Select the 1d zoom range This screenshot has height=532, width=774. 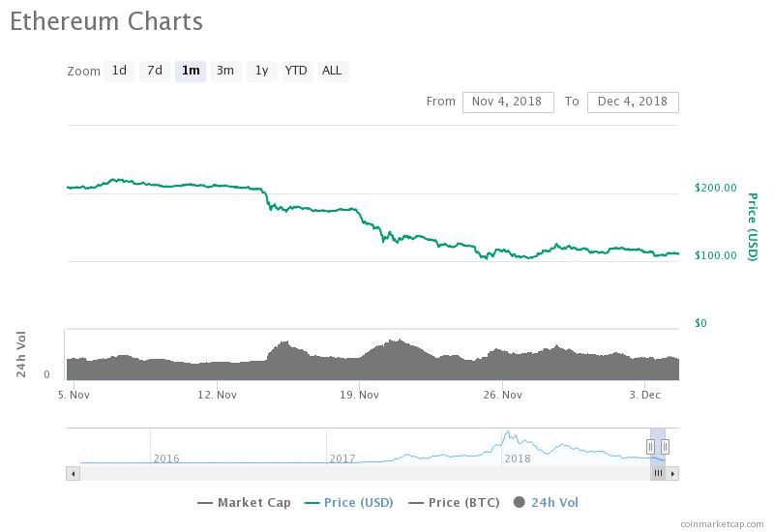coord(119,71)
